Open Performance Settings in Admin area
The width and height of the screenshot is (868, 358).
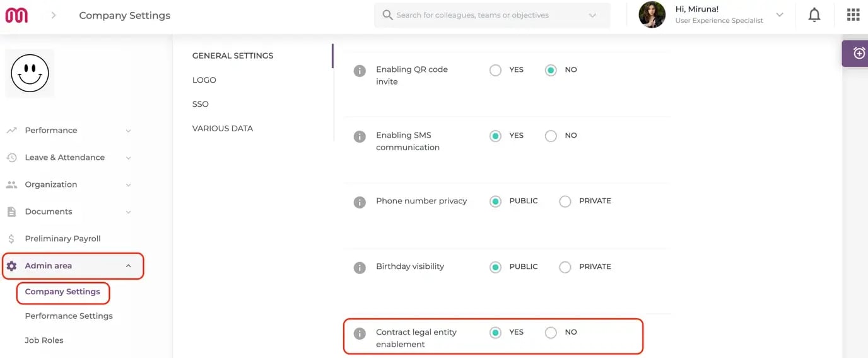pyautogui.click(x=69, y=316)
